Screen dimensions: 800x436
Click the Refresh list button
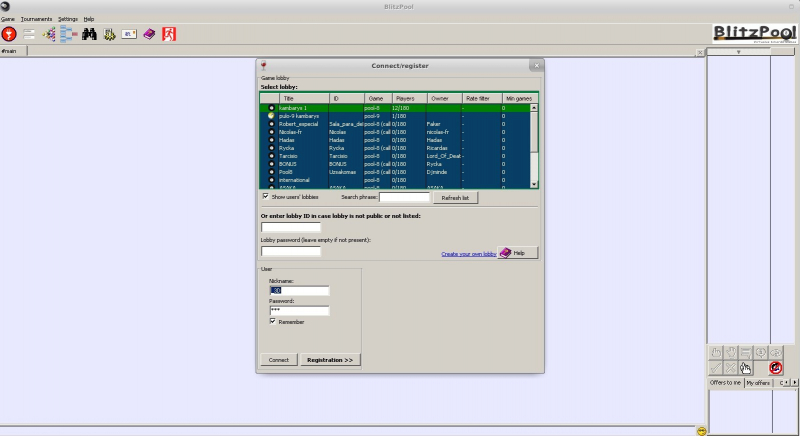455,197
